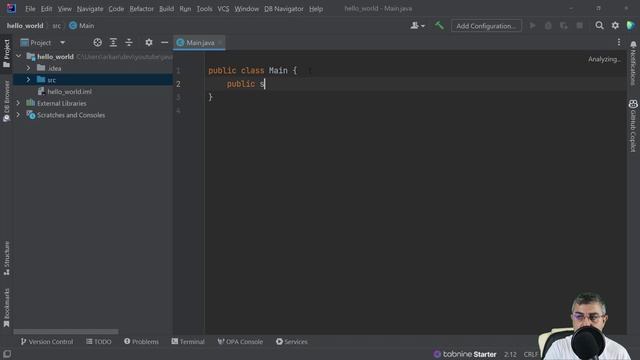Click the Stop icon in toolbar

[x=579, y=26]
